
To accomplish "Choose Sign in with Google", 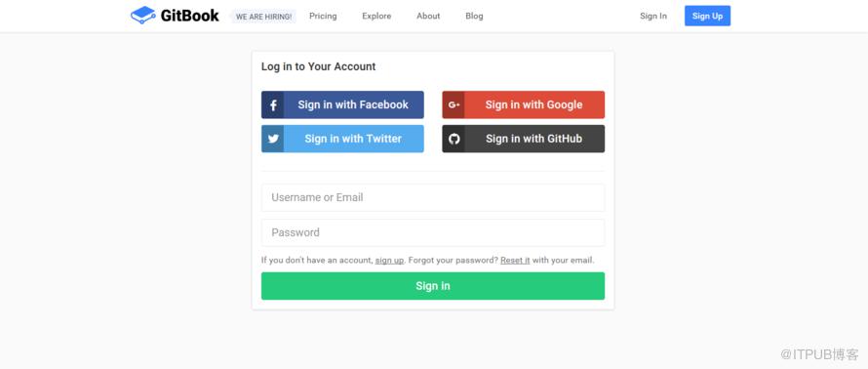I will pyautogui.click(x=523, y=104).
